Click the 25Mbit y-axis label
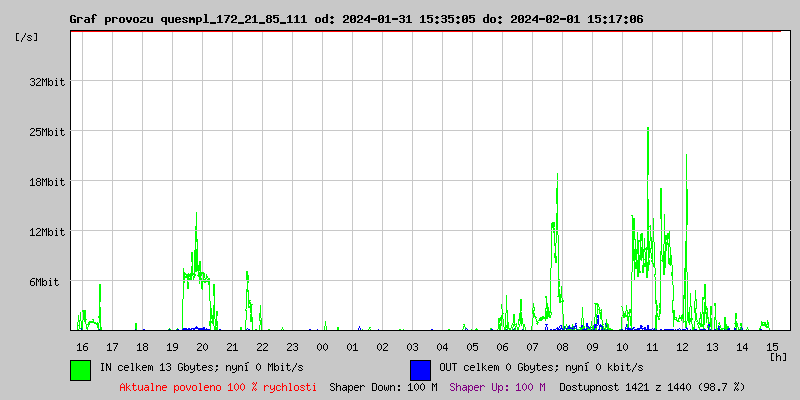 [x=47, y=132]
